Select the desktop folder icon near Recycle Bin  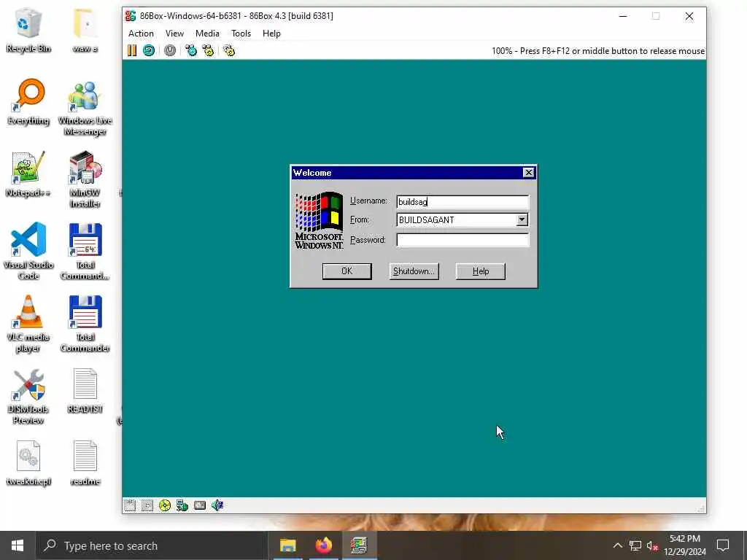(x=85, y=31)
